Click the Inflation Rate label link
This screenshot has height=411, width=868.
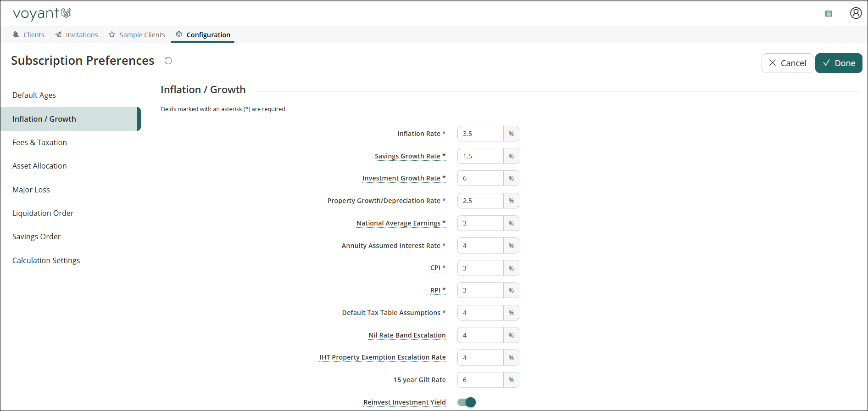click(421, 134)
